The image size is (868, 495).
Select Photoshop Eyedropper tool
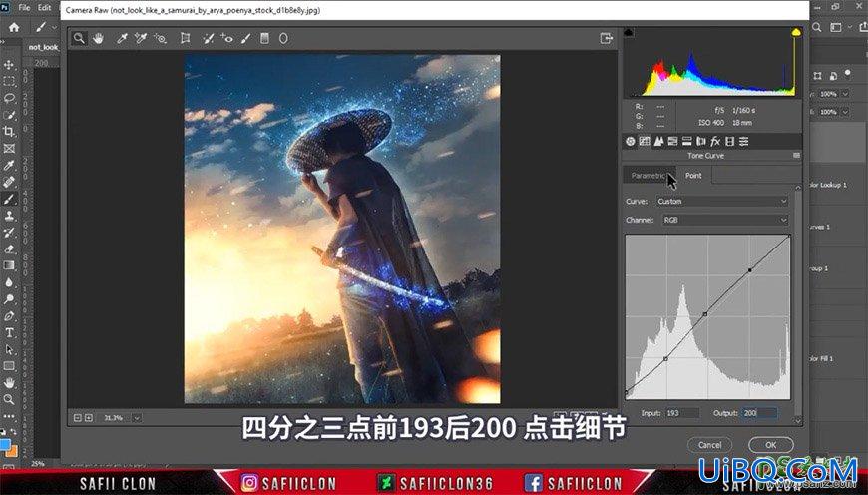click(x=9, y=165)
